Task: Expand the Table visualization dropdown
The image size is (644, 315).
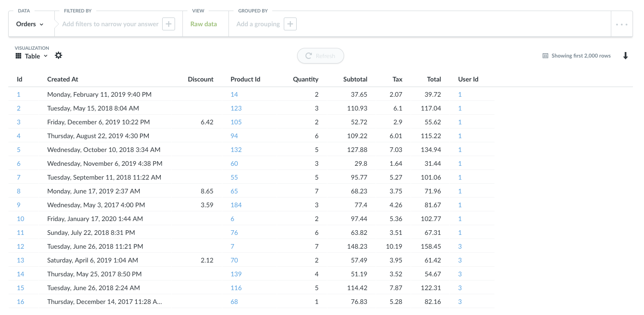Action: [x=32, y=56]
